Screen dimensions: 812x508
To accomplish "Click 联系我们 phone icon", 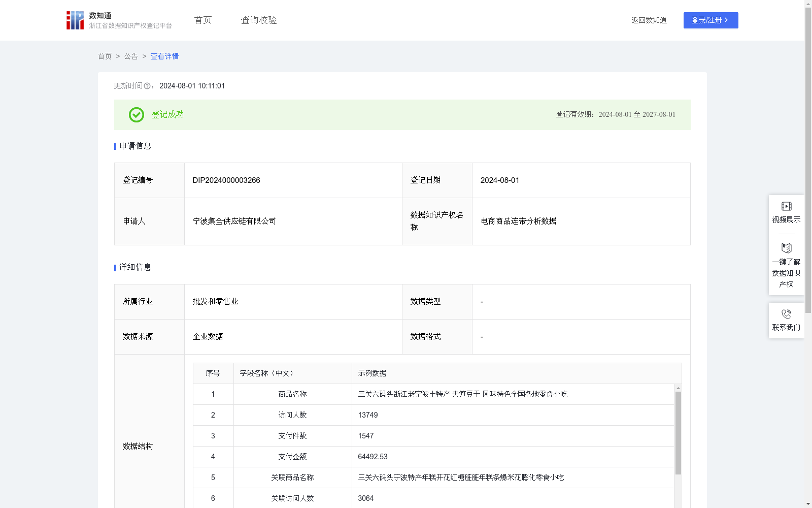I will click(x=786, y=314).
